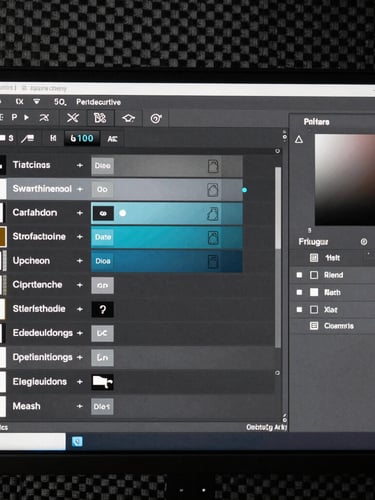Click the pencil icon beside the S
This screenshot has width=375, height=500.
tap(28, 138)
